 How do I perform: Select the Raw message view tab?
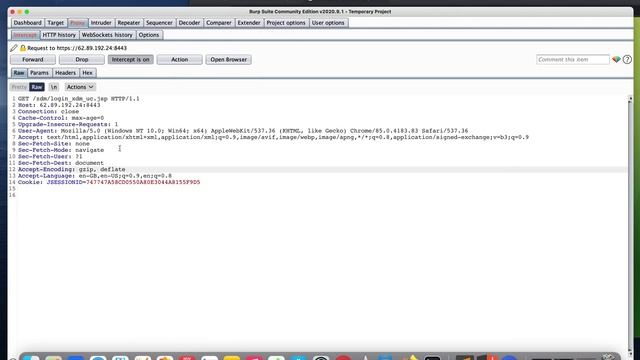click(x=19, y=73)
